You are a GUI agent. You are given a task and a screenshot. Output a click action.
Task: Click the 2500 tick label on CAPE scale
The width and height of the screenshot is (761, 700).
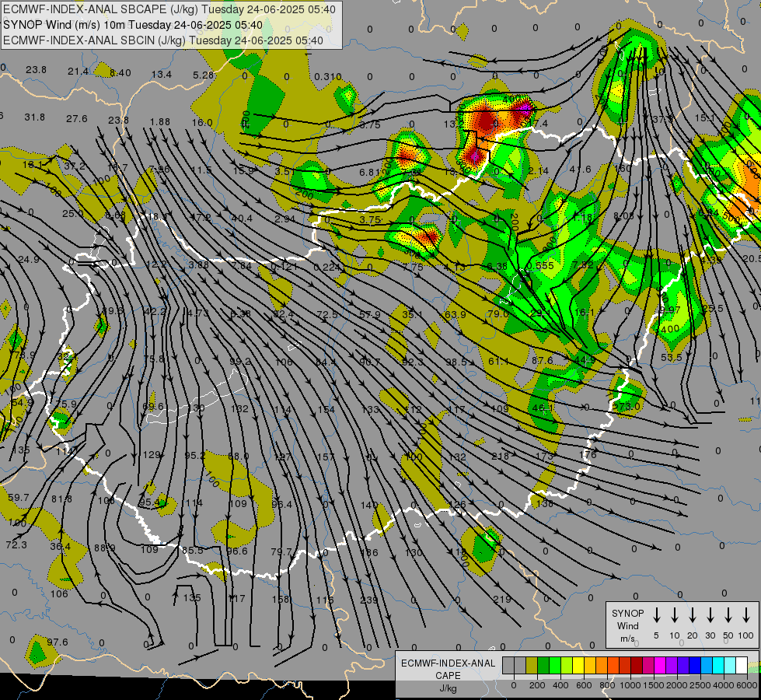pos(700,685)
